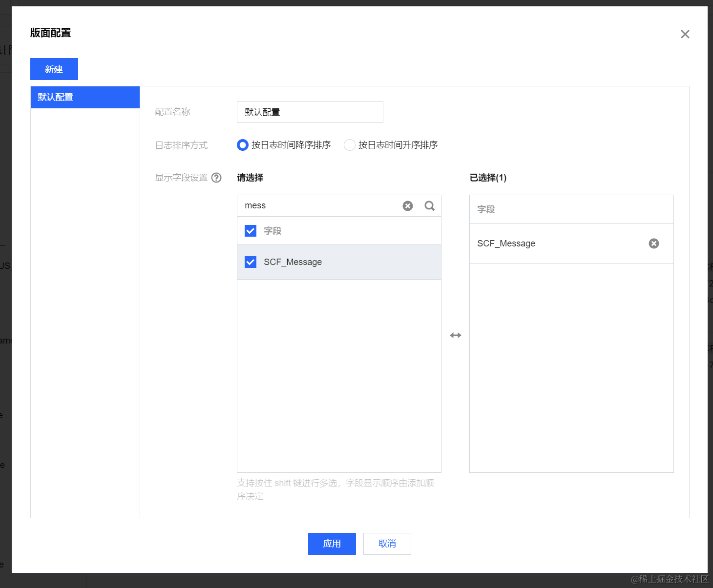The image size is (713, 588).
Task: Remove SCF_Message from the selected fields list
Action: point(653,243)
